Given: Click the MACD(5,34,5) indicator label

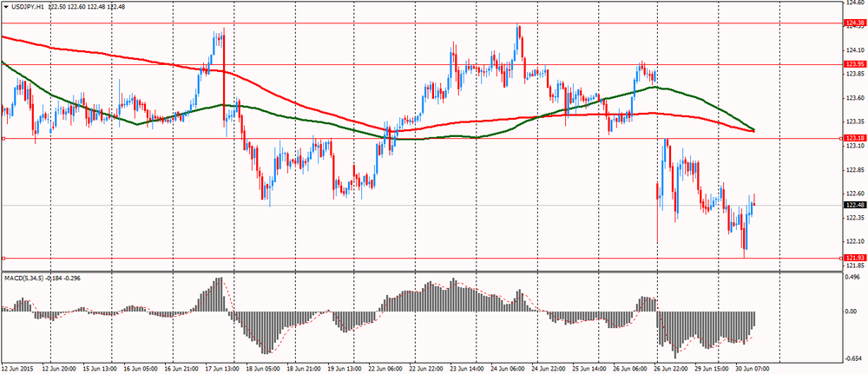Looking at the screenshot, I should click(23, 278).
